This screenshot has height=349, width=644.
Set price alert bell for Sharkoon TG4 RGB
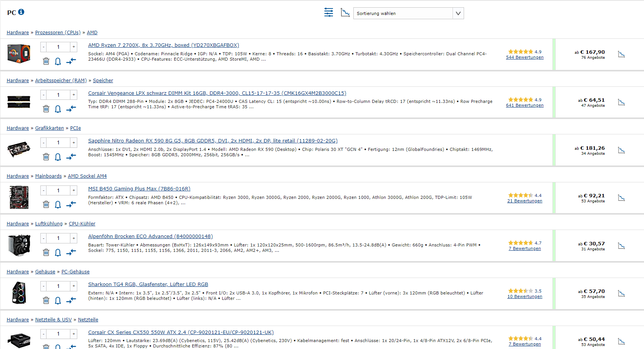58,300
